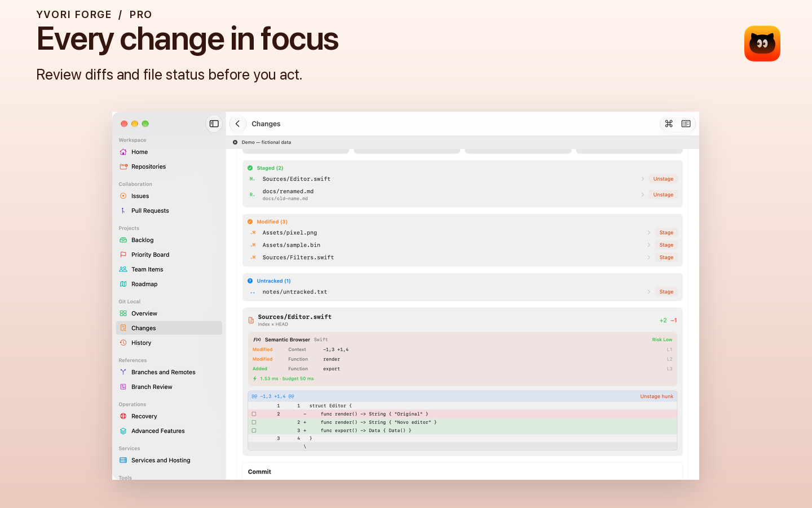Viewport: 812px width, 508px height.
Task: Stage Assets/sample.bin
Action: click(x=667, y=245)
